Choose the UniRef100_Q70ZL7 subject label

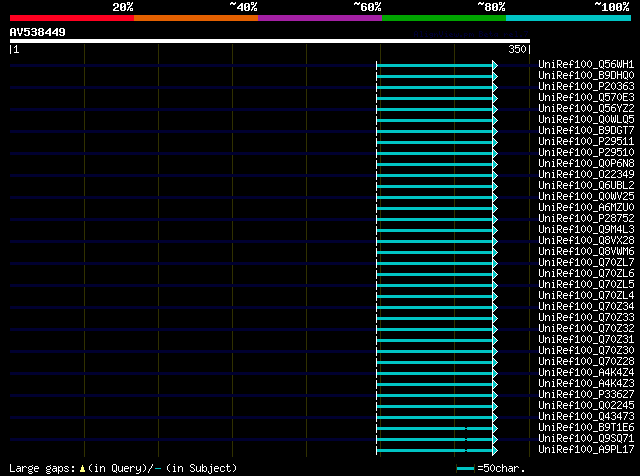pos(586,263)
